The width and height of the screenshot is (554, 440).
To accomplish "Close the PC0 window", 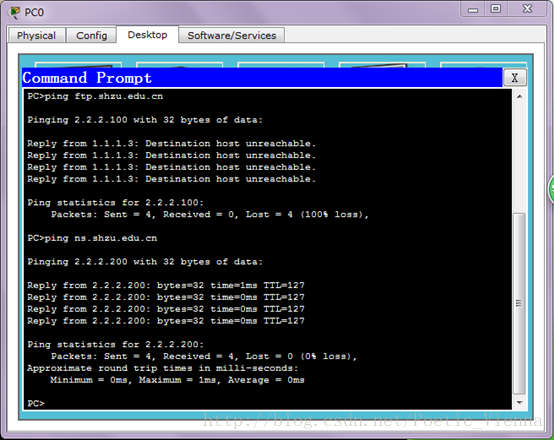I will point(527,9).
